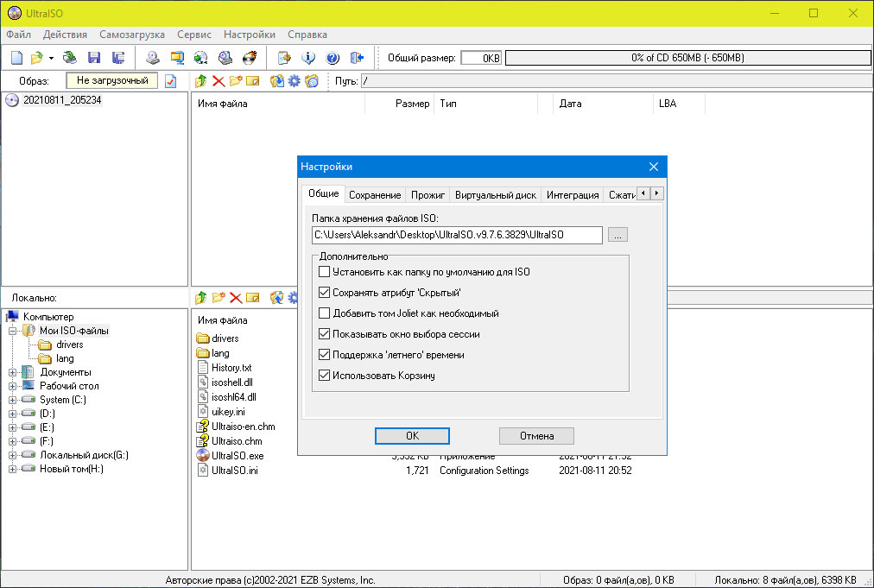Check 'Добавить том Joliet как необходимый'
This screenshot has width=874, height=588.
(x=325, y=313)
